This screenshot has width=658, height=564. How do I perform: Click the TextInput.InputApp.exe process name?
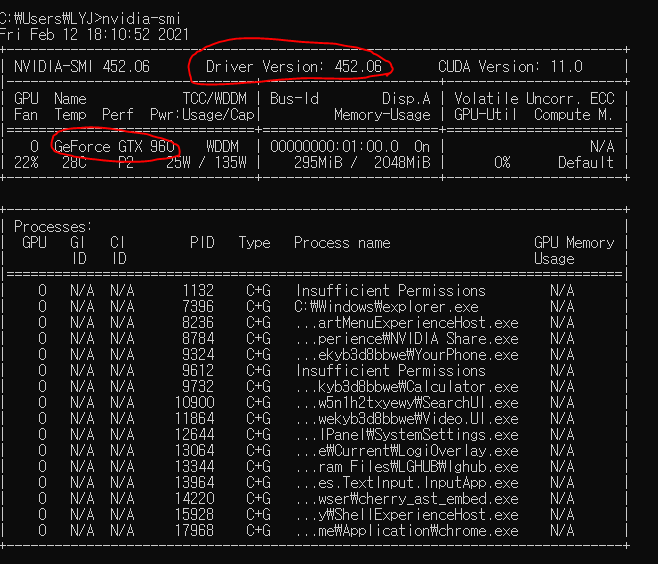pyautogui.click(x=406, y=483)
